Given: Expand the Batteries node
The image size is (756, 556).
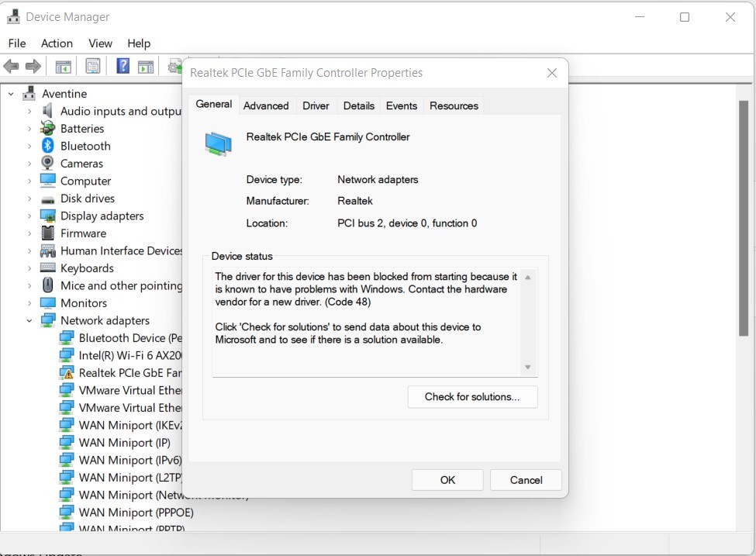Looking at the screenshot, I should (x=29, y=129).
